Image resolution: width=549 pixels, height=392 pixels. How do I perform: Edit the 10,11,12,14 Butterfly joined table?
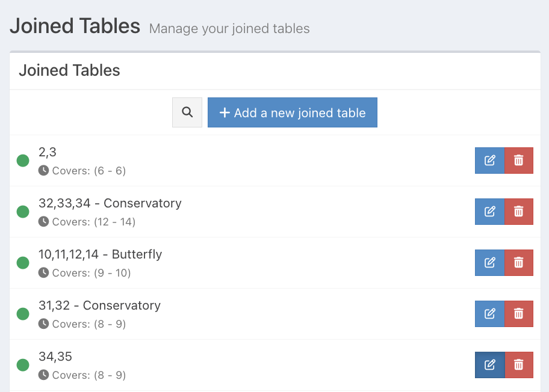489,263
